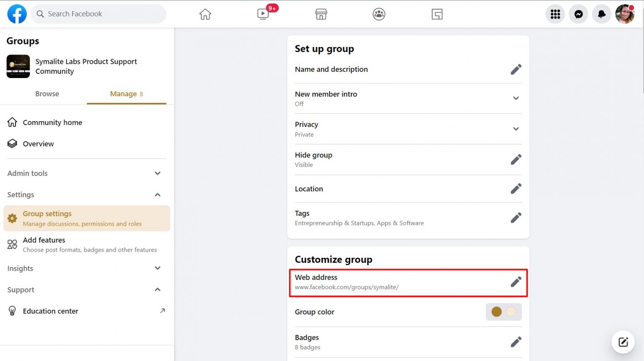
Task: Open the Watch video feed
Action: pos(263,14)
